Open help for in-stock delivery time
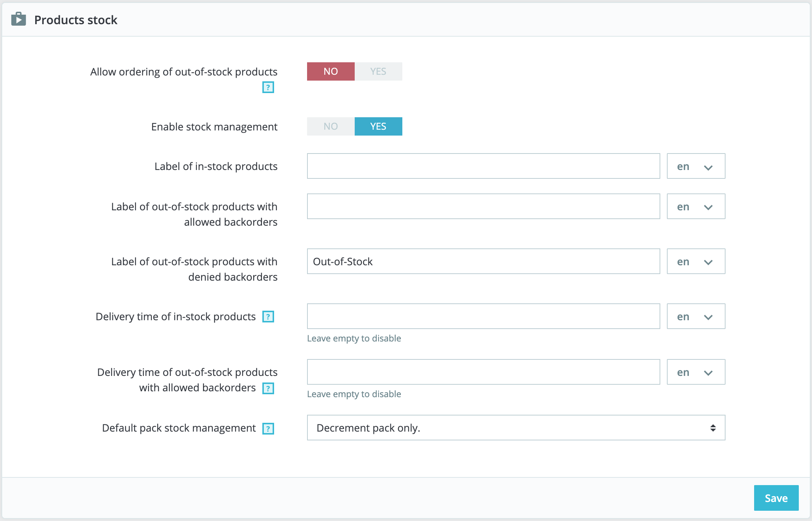This screenshot has height=521, width=812. point(268,317)
